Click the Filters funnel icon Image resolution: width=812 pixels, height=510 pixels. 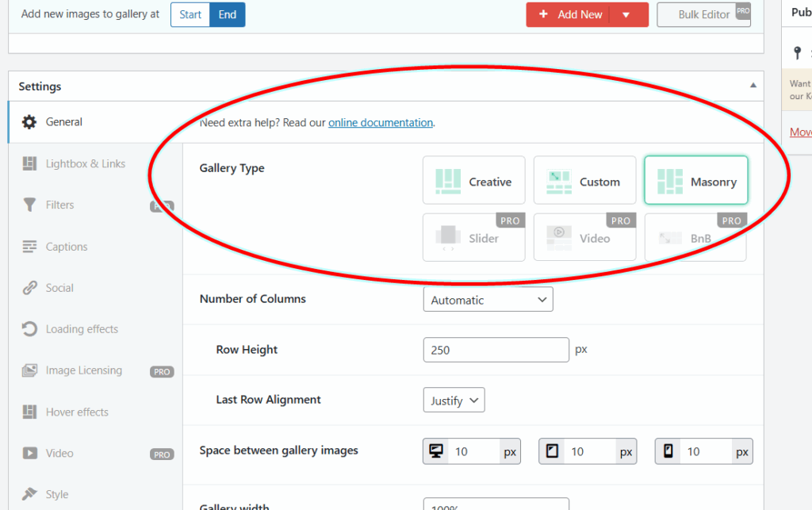click(x=29, y=205)
